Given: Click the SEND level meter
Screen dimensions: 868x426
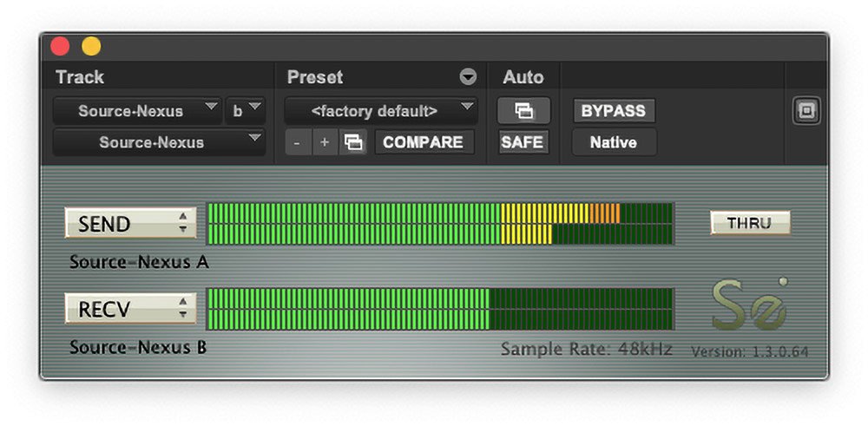Looking at the screenshot, I should click(x=440, y=224).
